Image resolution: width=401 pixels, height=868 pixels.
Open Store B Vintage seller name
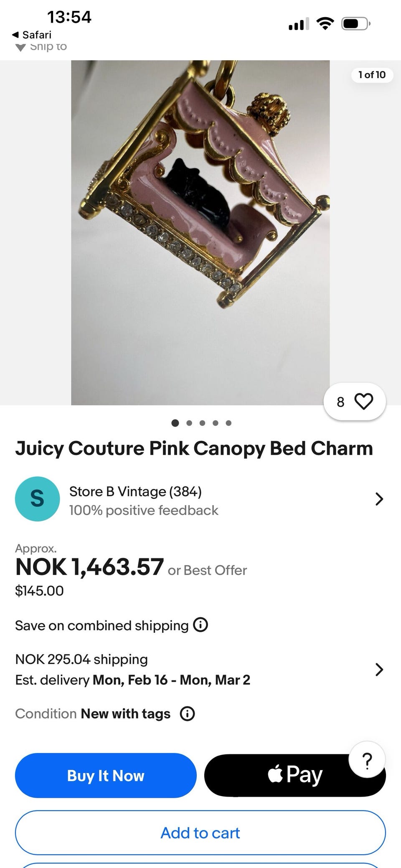tap(135, 491)
